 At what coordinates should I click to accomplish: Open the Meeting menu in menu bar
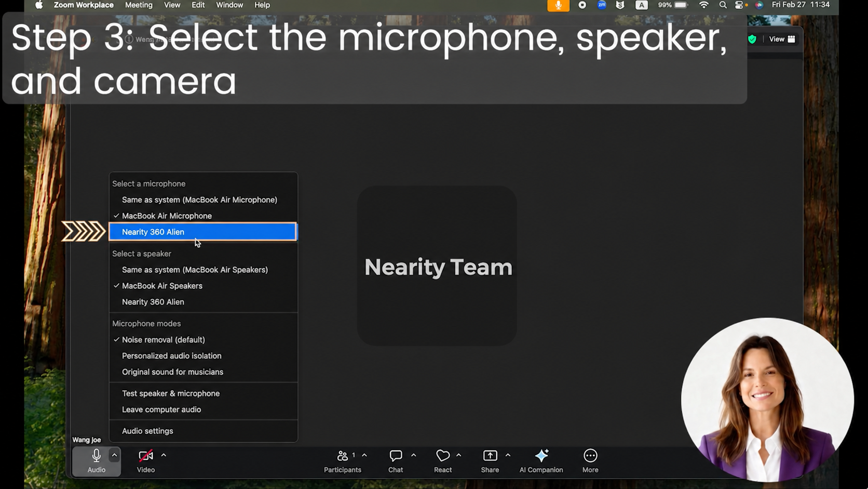[139, 5]
